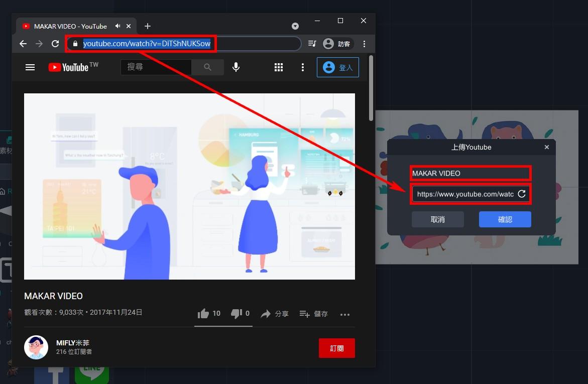Click the refresh icon in URL field

[522, 194]
